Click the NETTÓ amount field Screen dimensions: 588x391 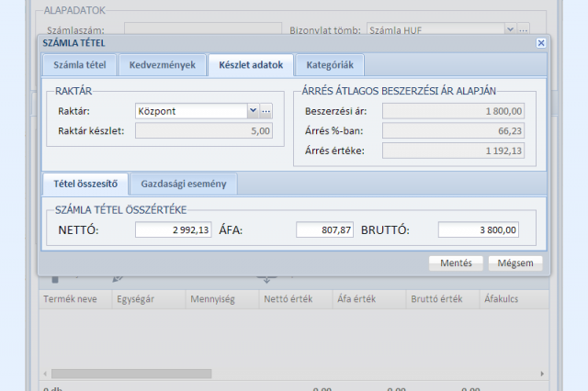click(x=174, y=230)
